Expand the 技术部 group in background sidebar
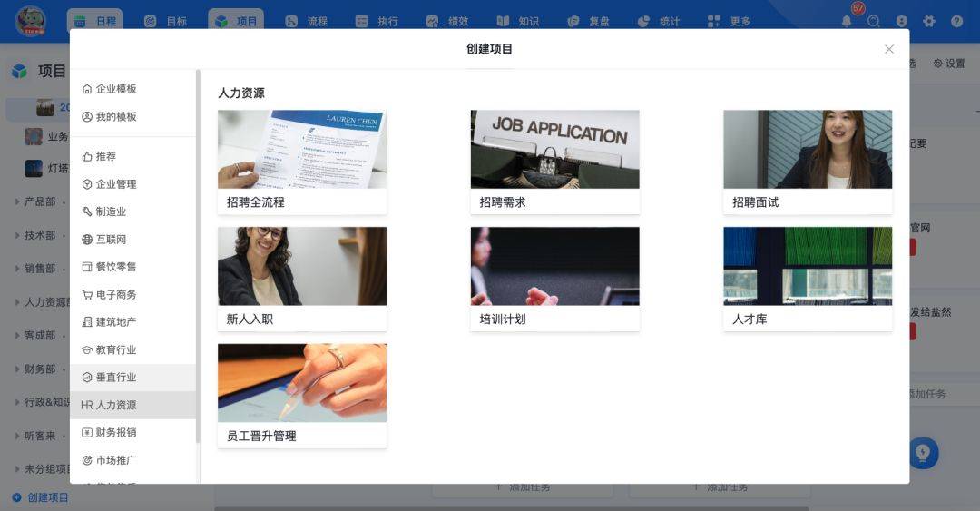The width and height of the screenshot is (980, 511). [17, 235]
